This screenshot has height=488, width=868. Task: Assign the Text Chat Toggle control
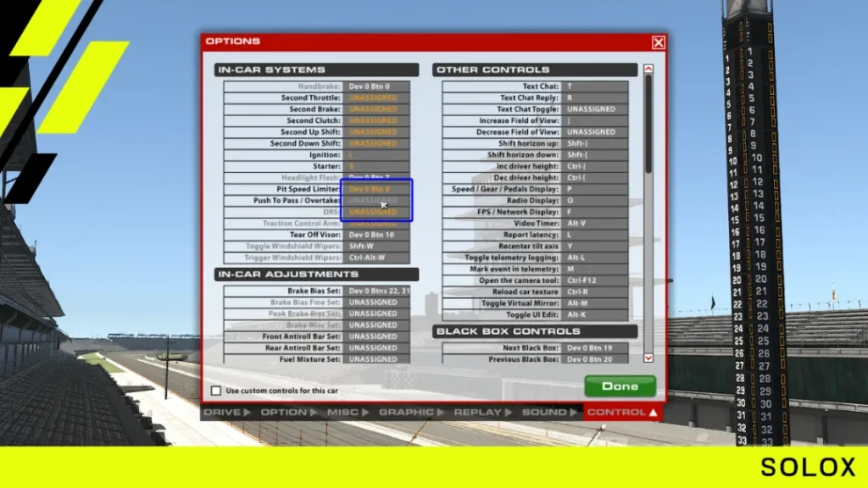tap(595, 109)
